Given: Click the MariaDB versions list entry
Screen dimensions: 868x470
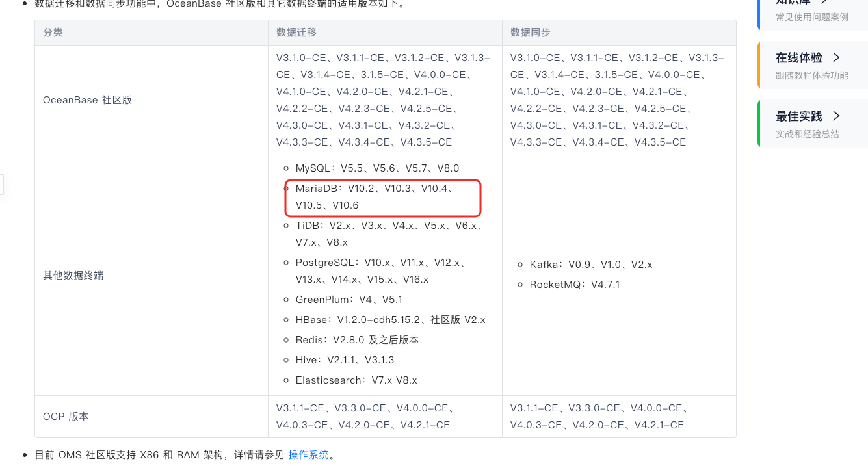Looking at the screenshot, I should (x=375, y=197).
